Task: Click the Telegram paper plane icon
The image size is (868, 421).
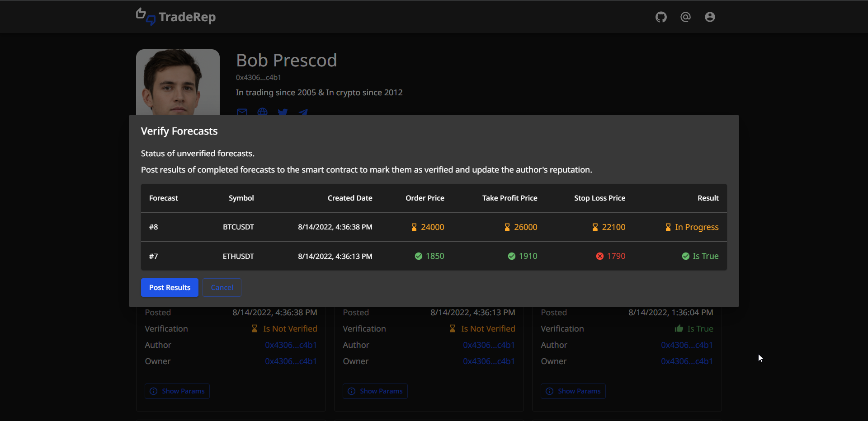Action: click(303, 112)
